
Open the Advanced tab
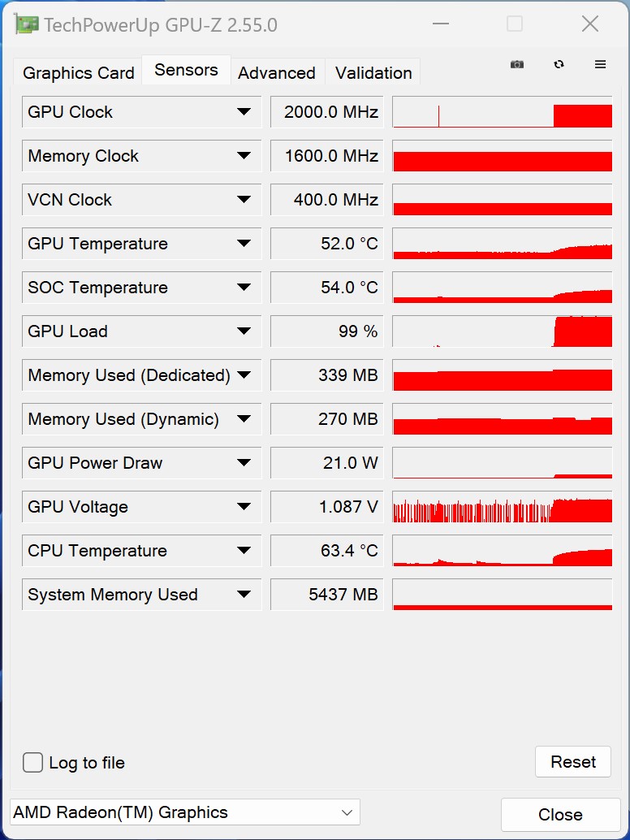click(x=277, y=72)
